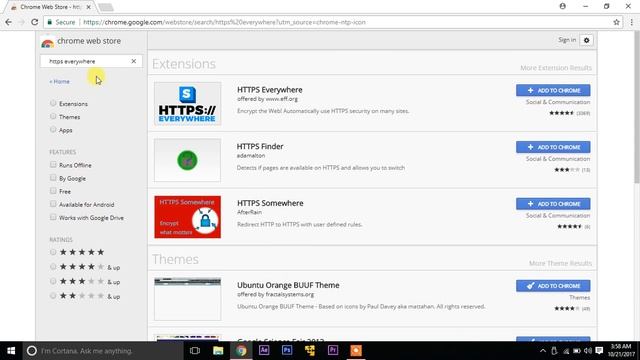Check Available for Android filter
This screenshot has height=360, width=640.
[53, 204]
